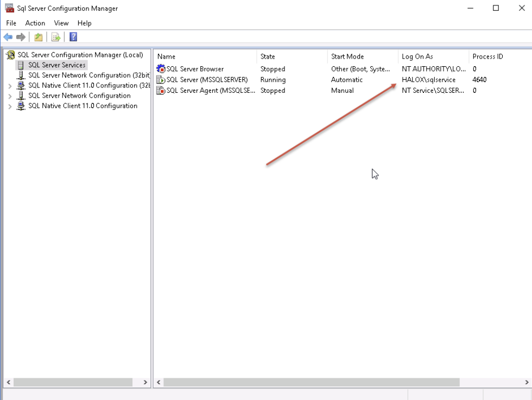Click the Up one level folder icon

coord(39,37)
